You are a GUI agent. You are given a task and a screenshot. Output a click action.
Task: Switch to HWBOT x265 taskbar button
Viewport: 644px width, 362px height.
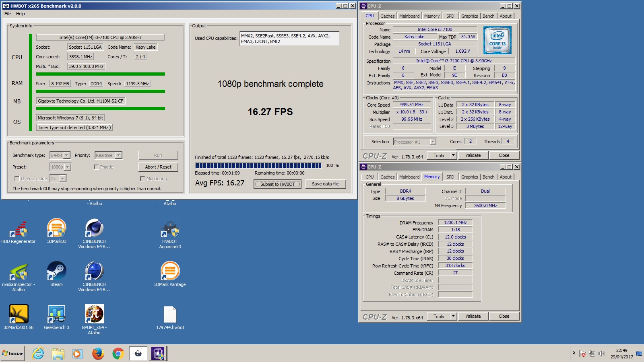pos(138,354)
